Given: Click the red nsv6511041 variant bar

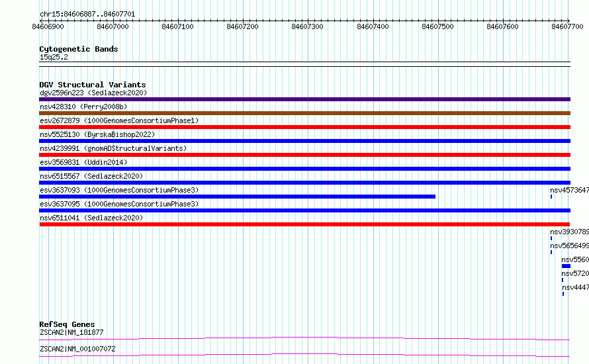Looking at the screenshot, I should pyautogui.click(x=304, y=224).
